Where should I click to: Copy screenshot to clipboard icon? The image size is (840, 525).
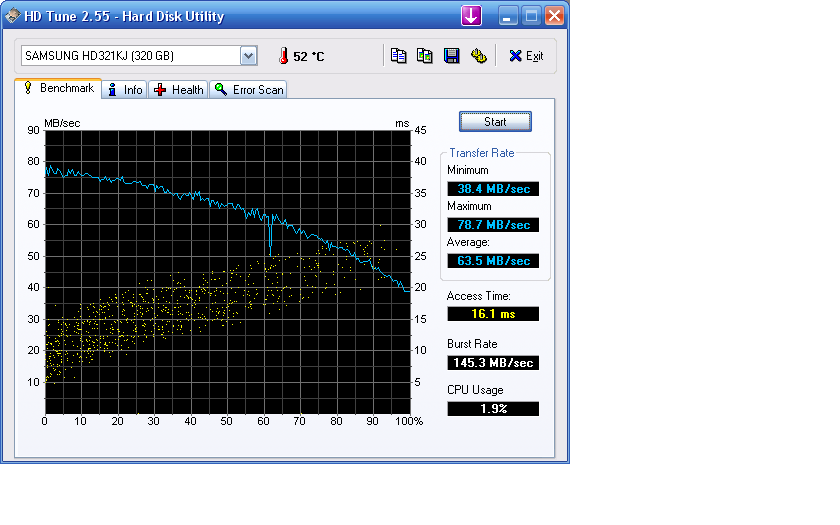click(425, 56)
